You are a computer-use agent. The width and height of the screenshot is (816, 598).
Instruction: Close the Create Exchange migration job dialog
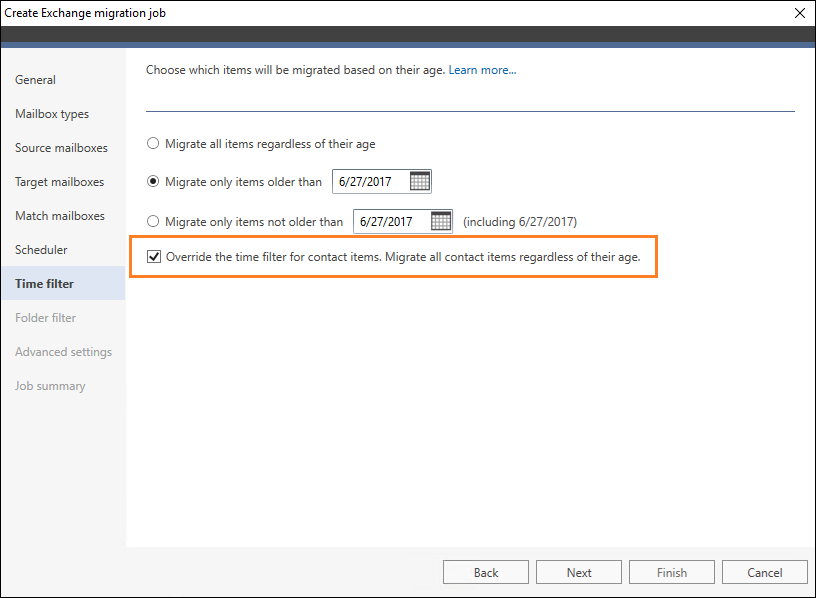click(800, 13)
